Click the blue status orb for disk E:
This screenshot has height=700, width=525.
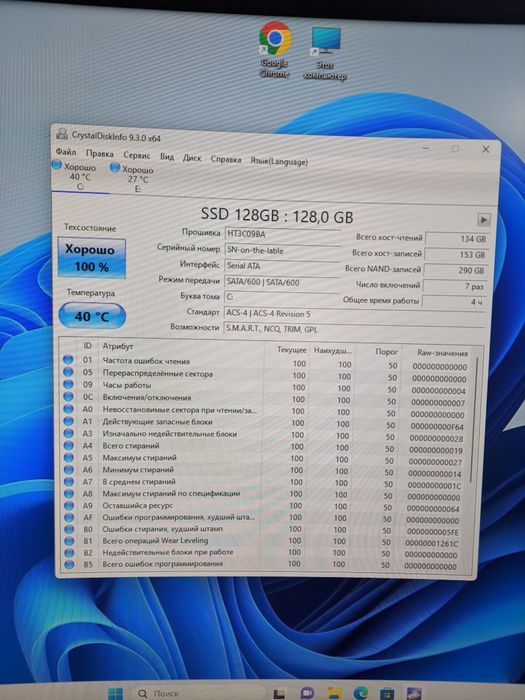115,167
